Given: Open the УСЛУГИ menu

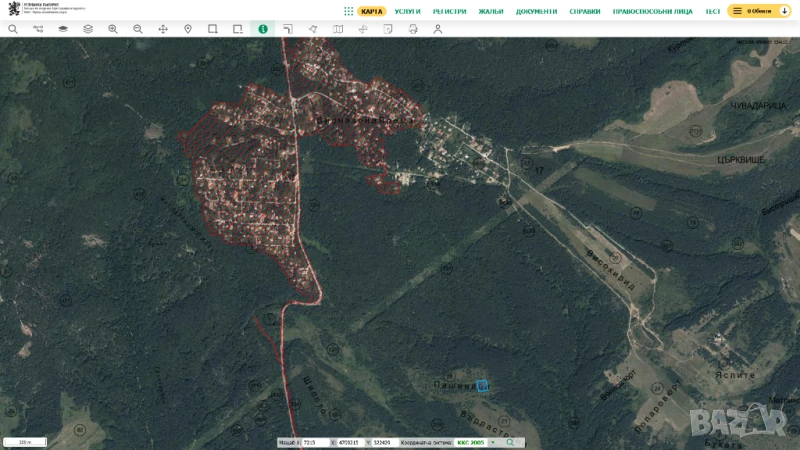Looking at the screenshot, I should coord(407,11).
